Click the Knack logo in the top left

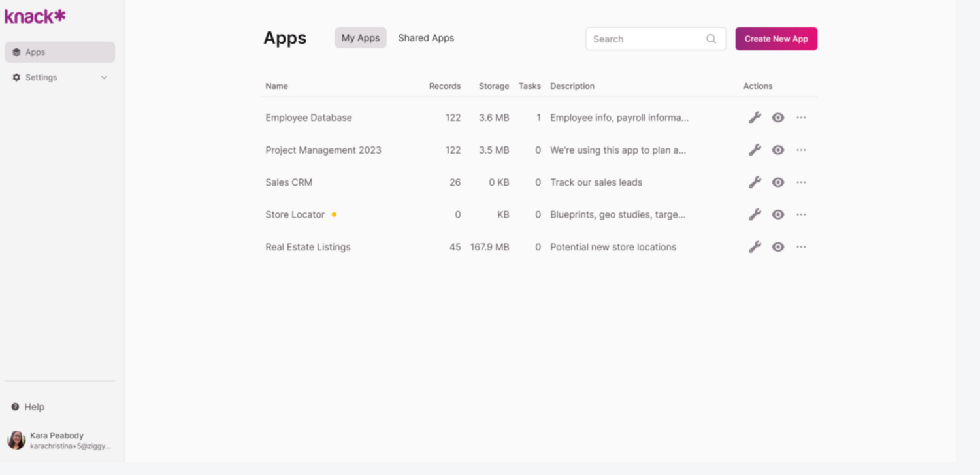tap(35, 16)
